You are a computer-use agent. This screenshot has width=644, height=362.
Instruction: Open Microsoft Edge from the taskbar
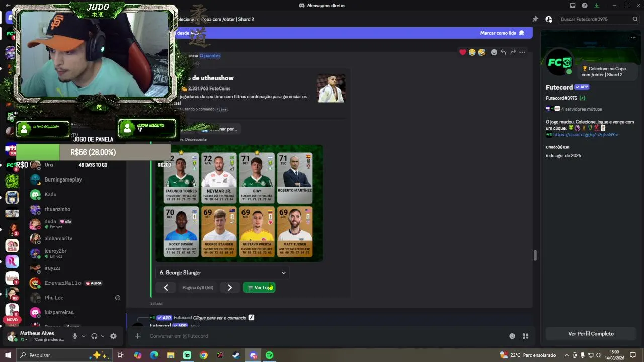click(x=154, y=355)
